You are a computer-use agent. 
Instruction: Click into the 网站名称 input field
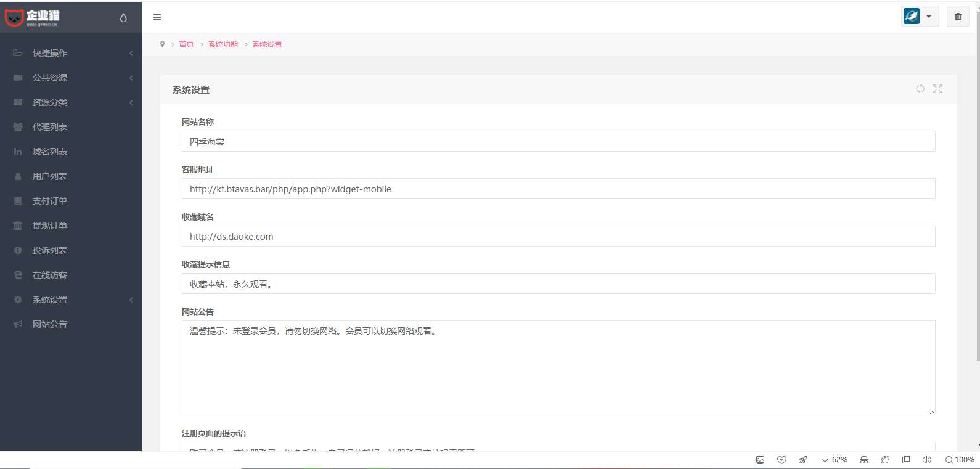[558, 142]
